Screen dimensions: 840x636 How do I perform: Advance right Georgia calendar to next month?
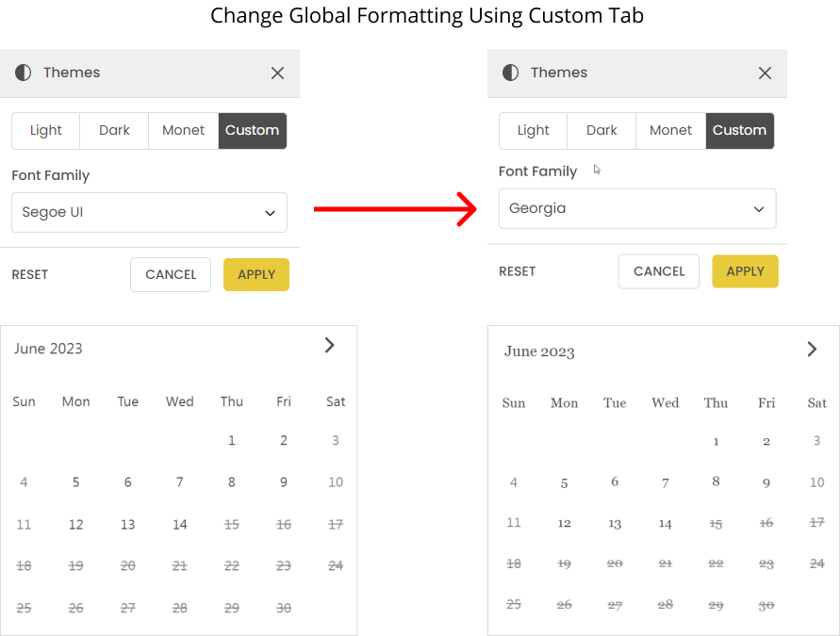click(812, 349)
